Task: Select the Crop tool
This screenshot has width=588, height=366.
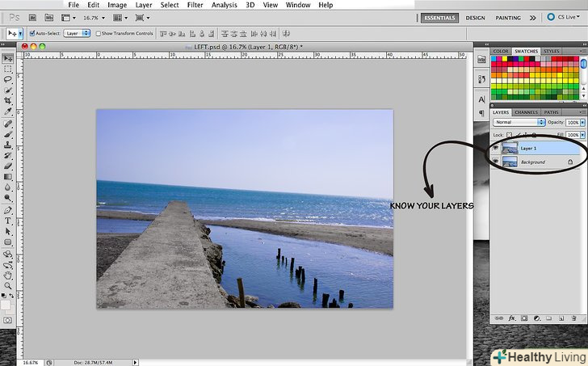Action: pos(8,102)
